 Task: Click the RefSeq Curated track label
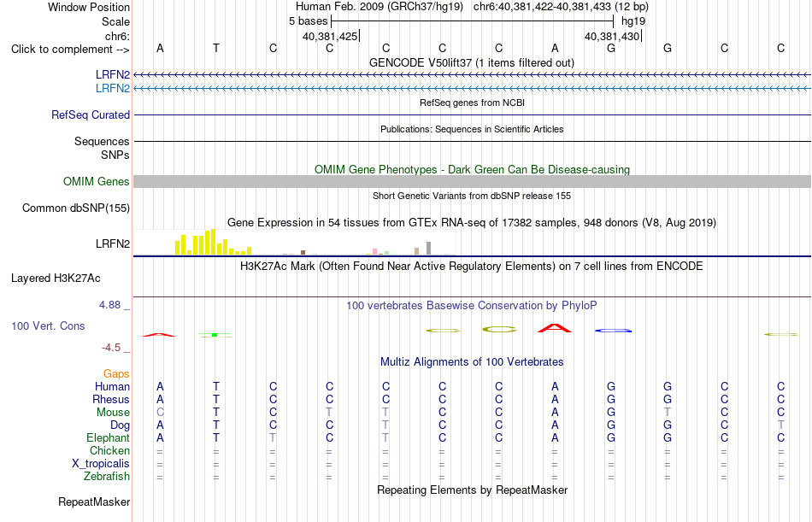point(90,115)
